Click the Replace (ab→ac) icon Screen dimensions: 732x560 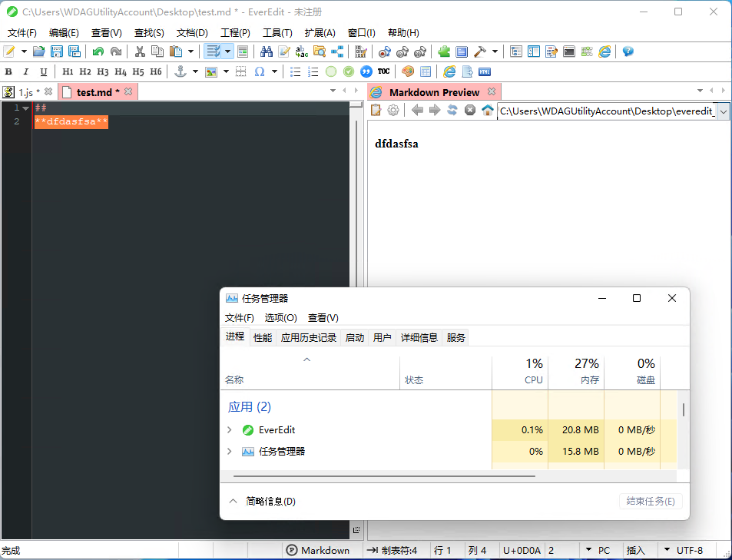(302, 51)
